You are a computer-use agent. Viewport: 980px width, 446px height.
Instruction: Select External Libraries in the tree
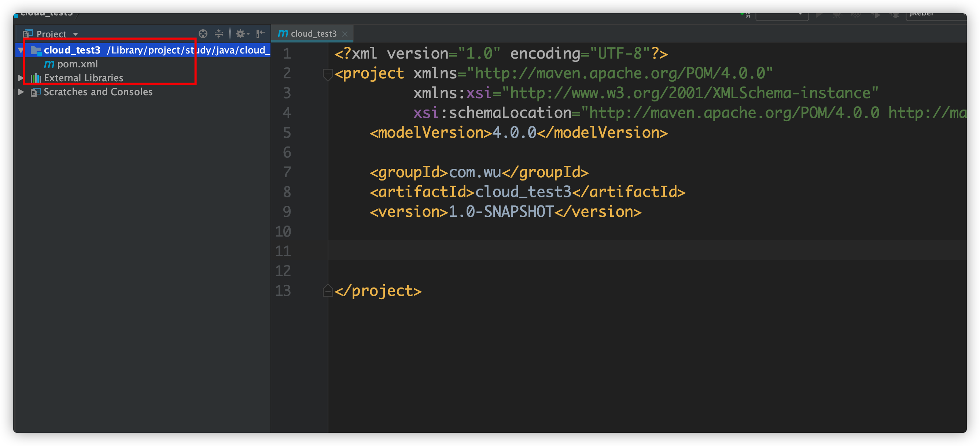[83, 78]
